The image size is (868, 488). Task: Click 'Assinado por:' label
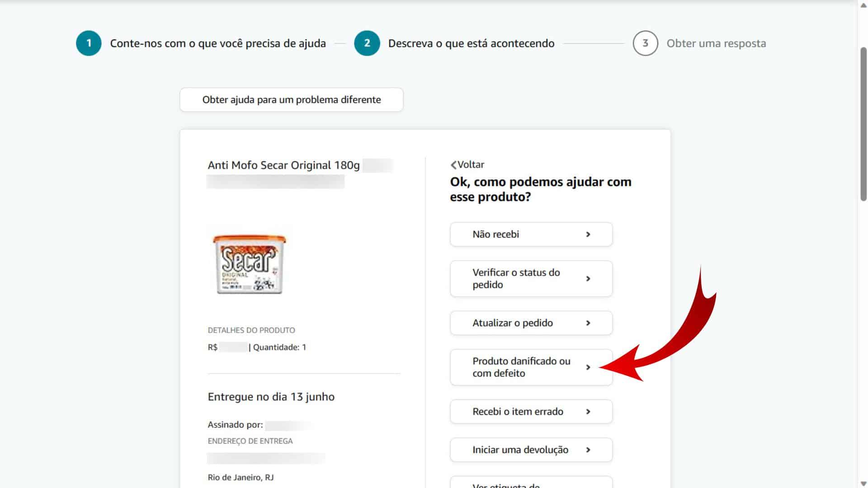coord(235,425)
